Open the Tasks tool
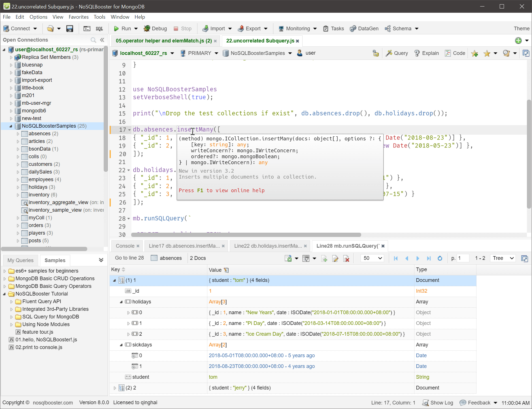The image size is (532, 409). pyautogui.click(x=334, y=29)
